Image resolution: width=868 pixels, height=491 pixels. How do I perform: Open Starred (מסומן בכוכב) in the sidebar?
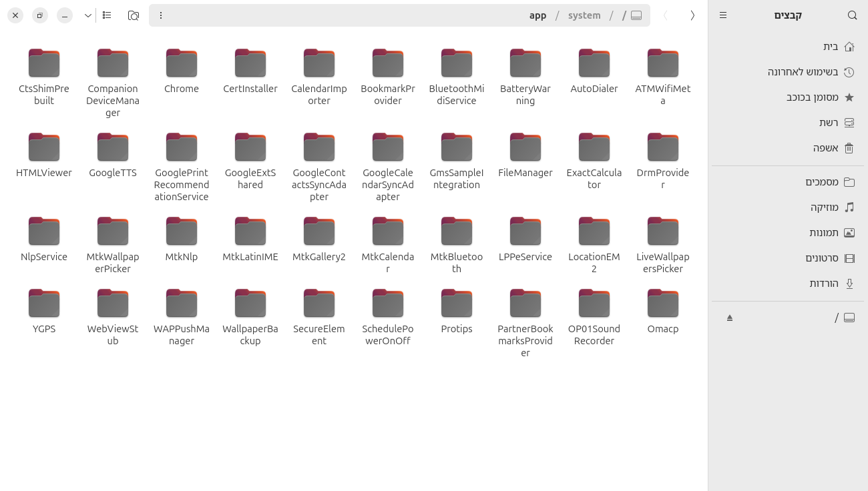click(788, 97)
